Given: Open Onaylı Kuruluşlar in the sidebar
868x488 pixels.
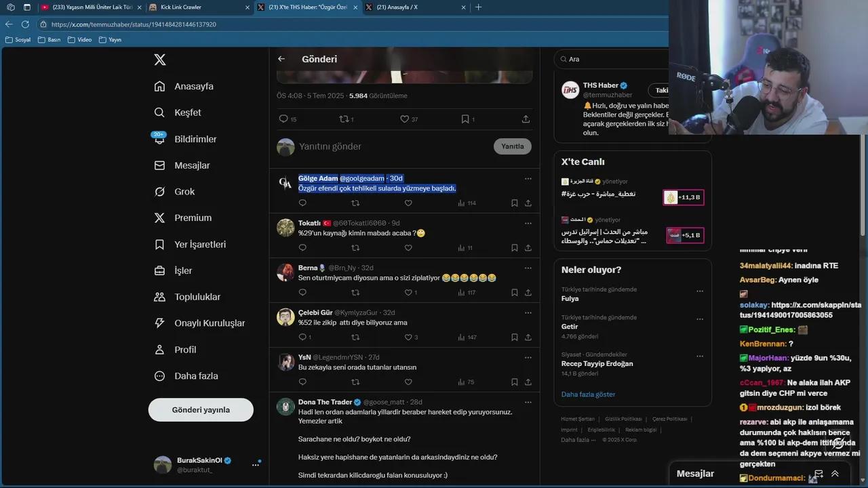Looking at the screenshot, I should (199, 323).
